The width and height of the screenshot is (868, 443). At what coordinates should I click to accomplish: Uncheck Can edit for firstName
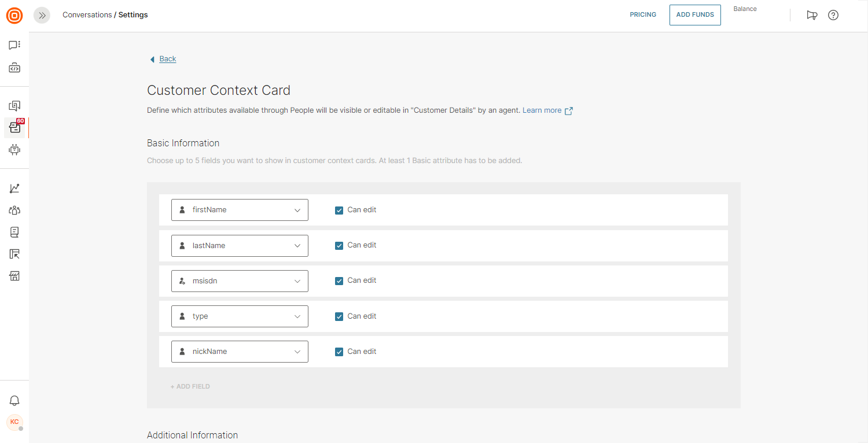pos(339,210)
